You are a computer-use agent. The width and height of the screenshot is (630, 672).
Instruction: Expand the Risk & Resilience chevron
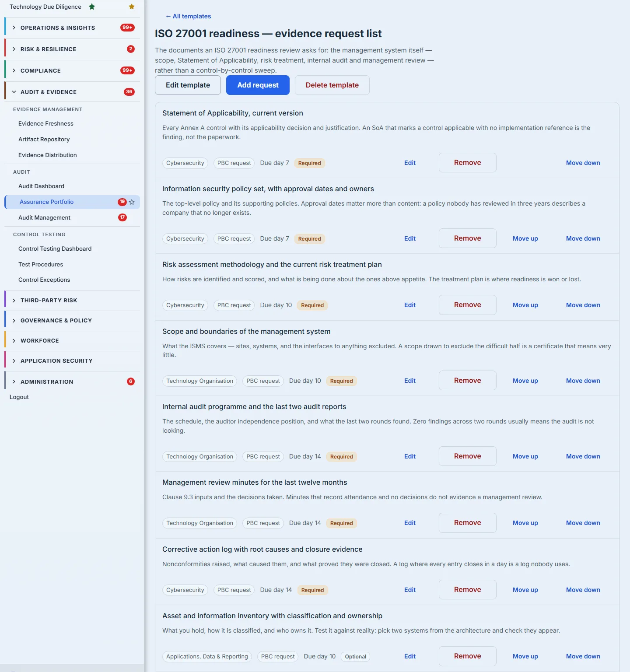[x=14, y=49]
